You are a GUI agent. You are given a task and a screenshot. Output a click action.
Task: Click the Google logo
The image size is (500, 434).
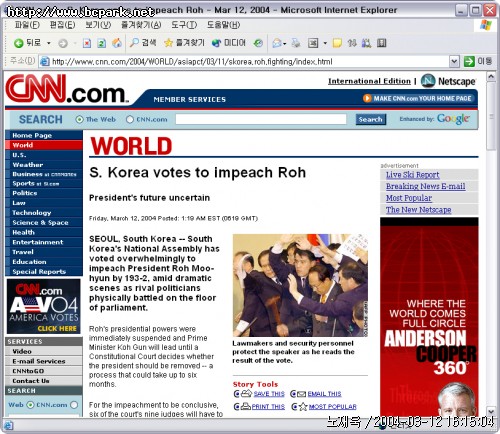click(453, 119)
